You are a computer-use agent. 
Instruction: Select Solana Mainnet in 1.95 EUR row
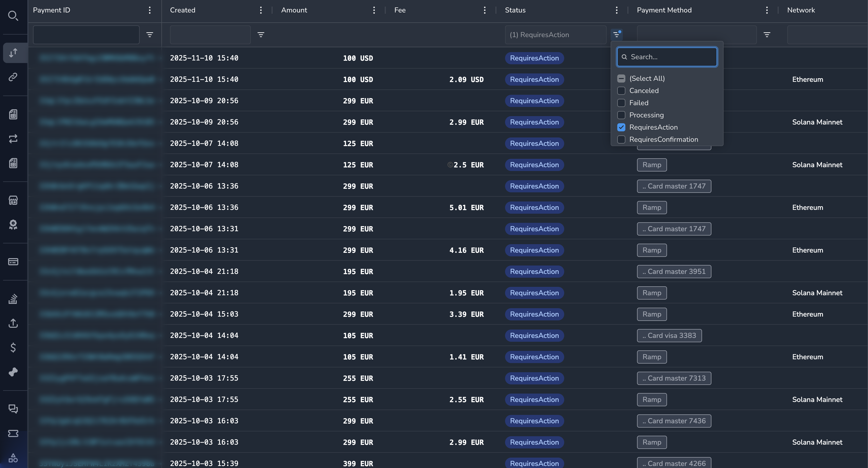tap(817, 292)
